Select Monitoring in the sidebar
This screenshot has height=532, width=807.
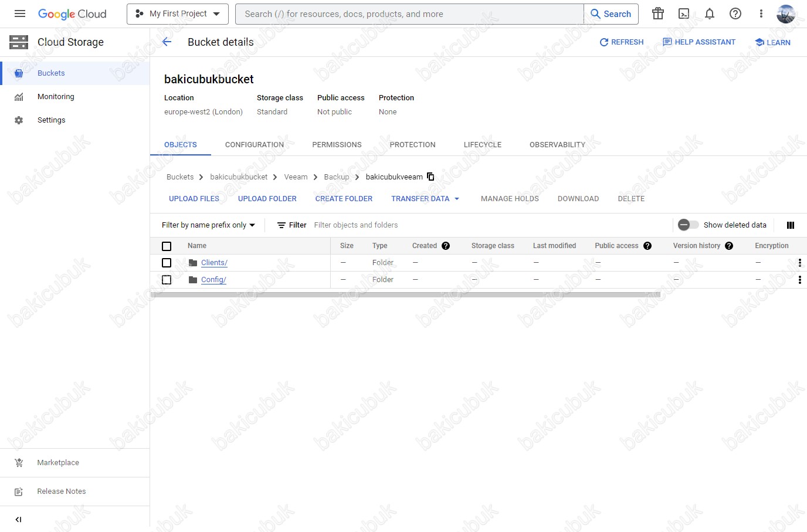[x=75, y=97]
